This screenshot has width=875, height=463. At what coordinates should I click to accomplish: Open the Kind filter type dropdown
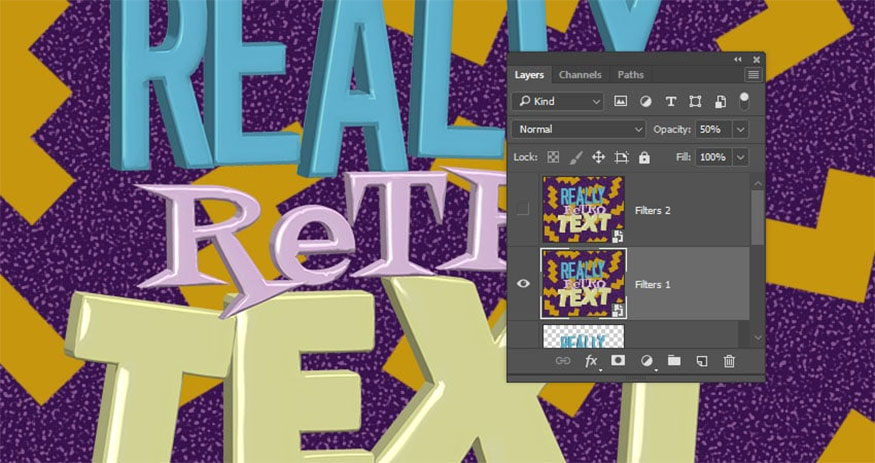[559, 101]
